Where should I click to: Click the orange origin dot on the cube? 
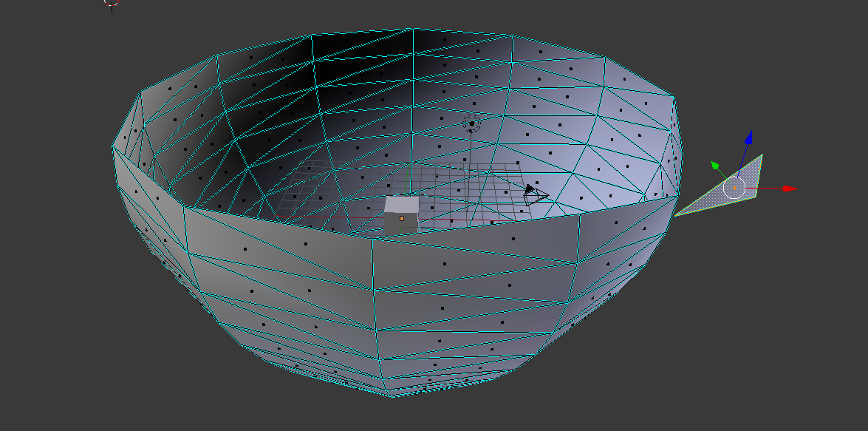point(402,219)
